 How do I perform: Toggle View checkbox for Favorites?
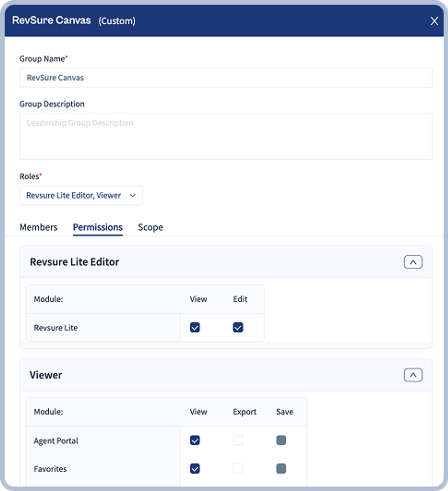[x=195, y=469]
